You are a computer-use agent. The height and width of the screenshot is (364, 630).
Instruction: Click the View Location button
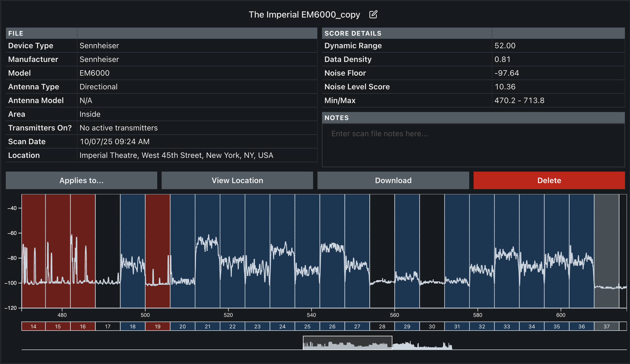237,180
